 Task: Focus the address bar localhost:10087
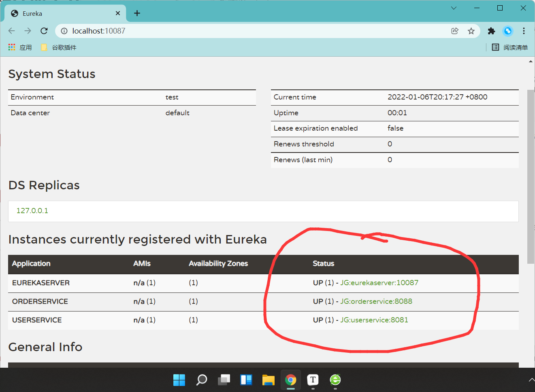pyautogui.click(x=259, y=31)
